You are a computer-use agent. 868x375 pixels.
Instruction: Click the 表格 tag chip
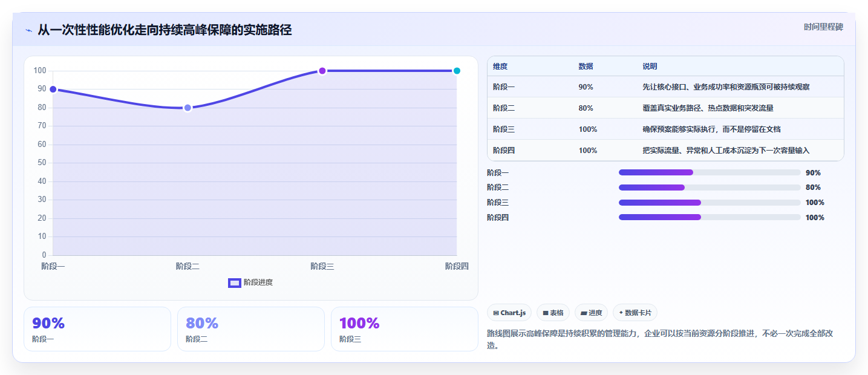553,313
